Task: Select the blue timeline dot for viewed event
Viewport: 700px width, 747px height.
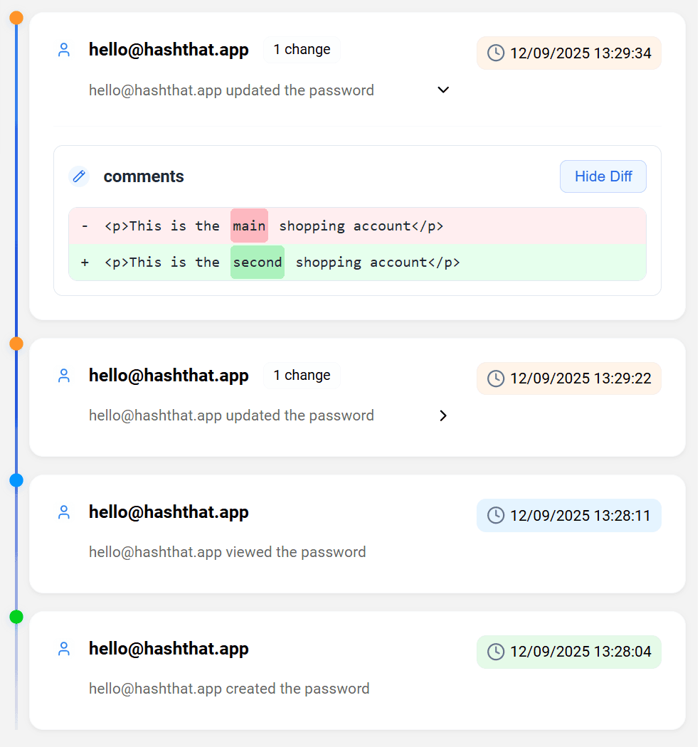Action: pyautogui.click(x=16, y=480)
